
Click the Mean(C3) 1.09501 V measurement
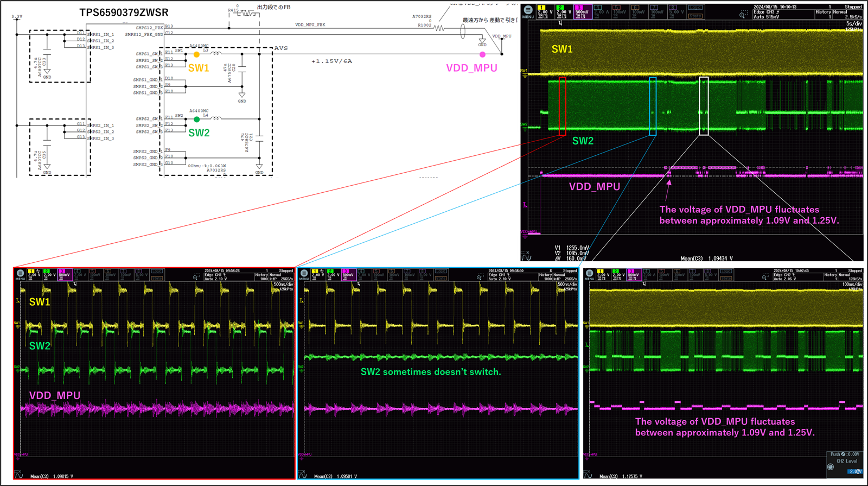click(x=336, y=476)
